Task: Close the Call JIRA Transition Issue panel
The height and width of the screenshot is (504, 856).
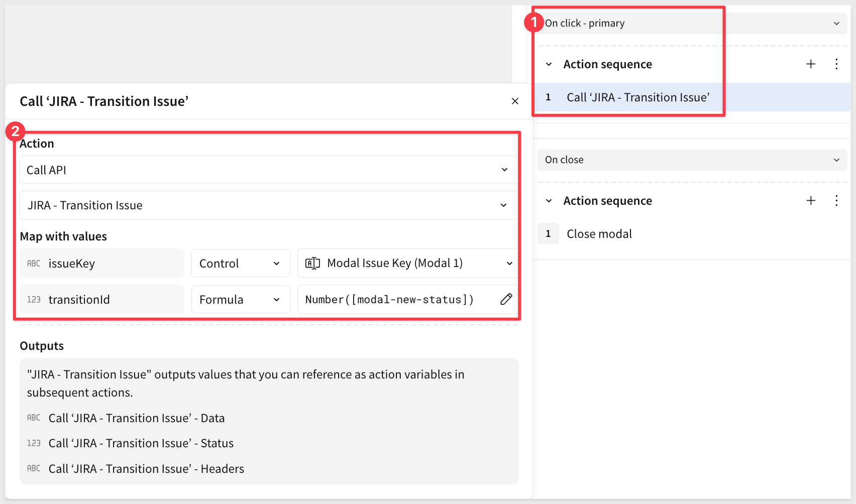Action: pos(515,101)
